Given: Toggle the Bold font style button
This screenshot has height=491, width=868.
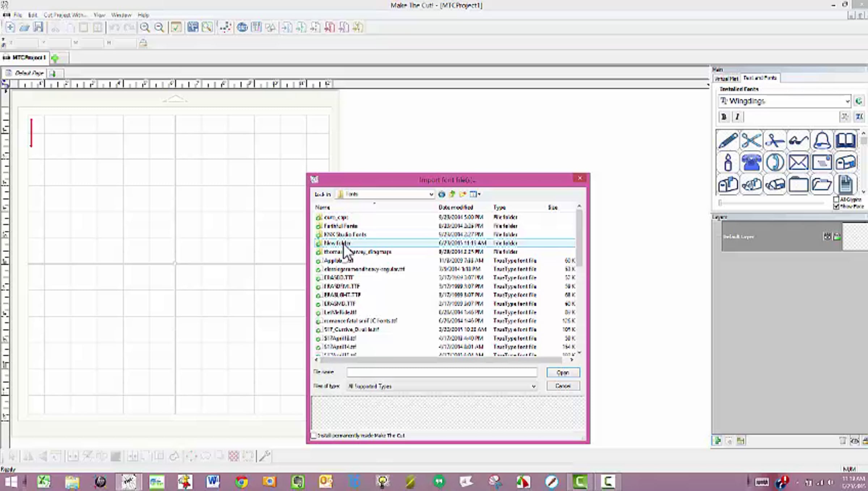Looking at the screenshot, I should pyautogui.click(x=724, y=117).
